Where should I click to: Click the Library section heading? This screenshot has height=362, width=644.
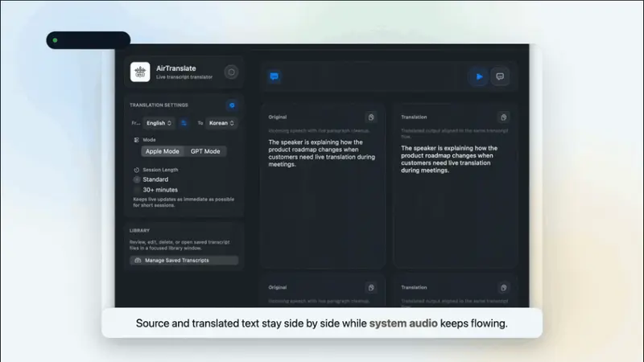[139, 231]
